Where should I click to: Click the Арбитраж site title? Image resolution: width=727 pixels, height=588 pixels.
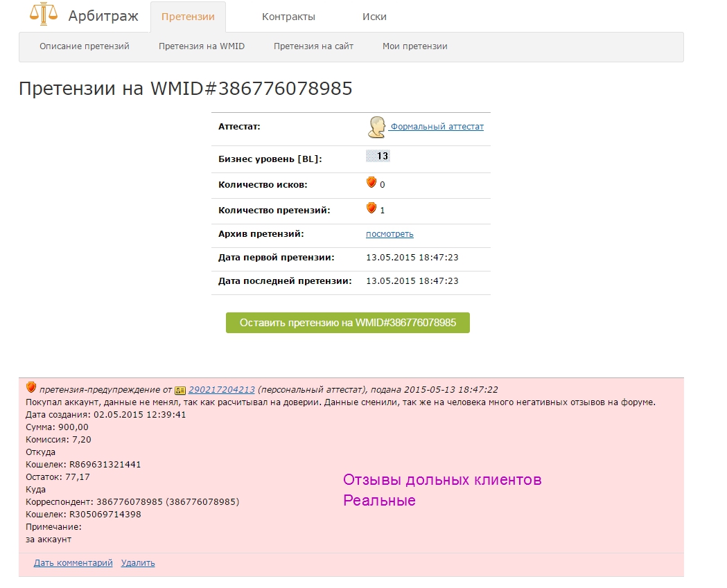coord(103,16)
